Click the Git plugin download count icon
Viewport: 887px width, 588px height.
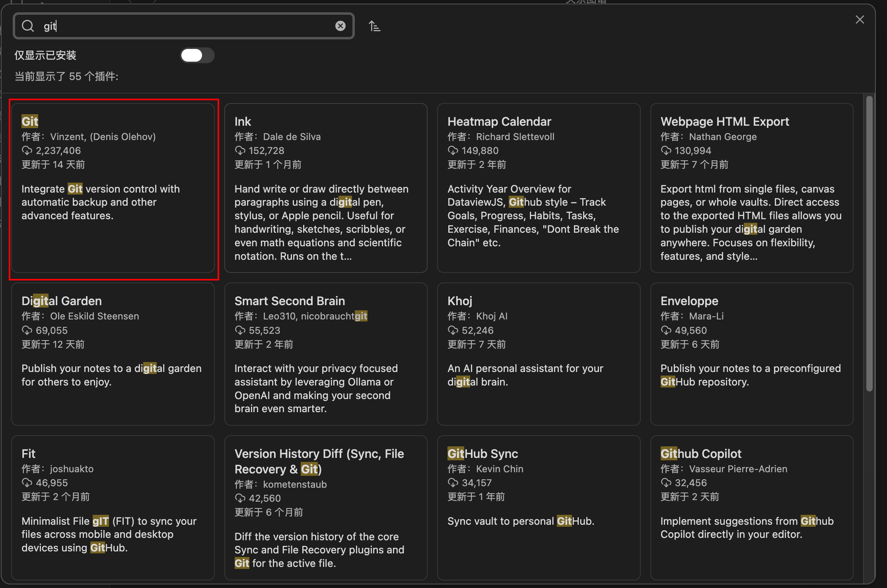click(x=27, y=151)
